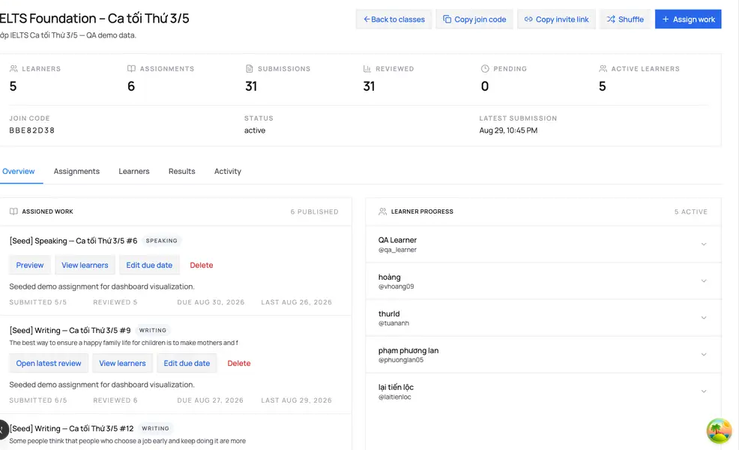The height and width of the screenshot is (450, 739).
Task: Click the WRITING tag on Writing #9
Action: 153,330
